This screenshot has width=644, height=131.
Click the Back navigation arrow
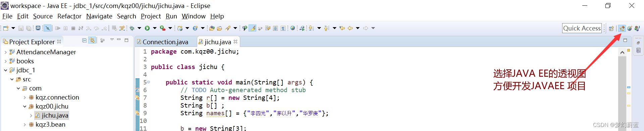[350, 28]
